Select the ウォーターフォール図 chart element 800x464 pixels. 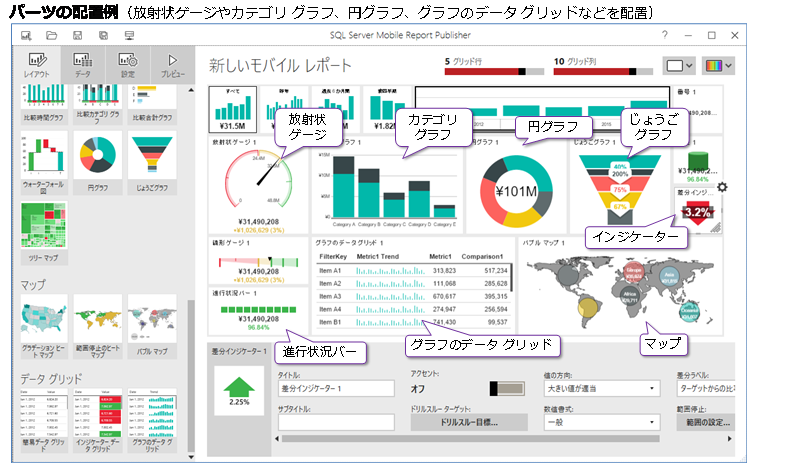click(x=44, y=163)
